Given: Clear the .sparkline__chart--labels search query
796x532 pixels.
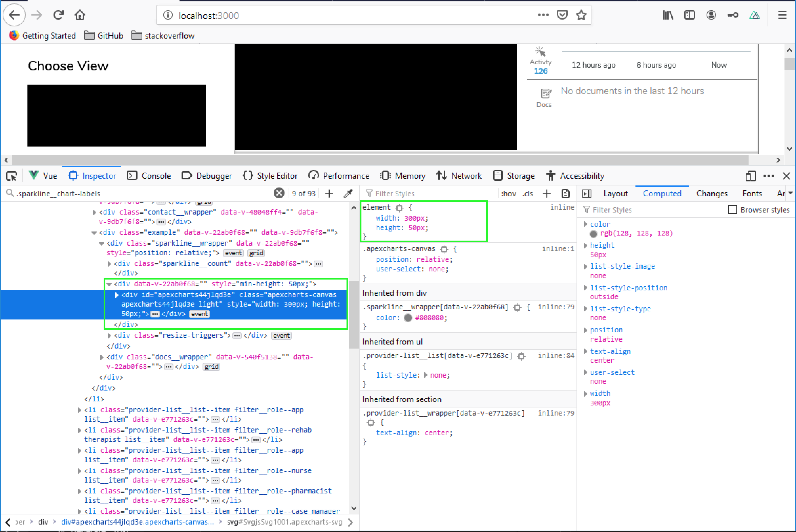Looking at the screenshot, I should [279, 193].
